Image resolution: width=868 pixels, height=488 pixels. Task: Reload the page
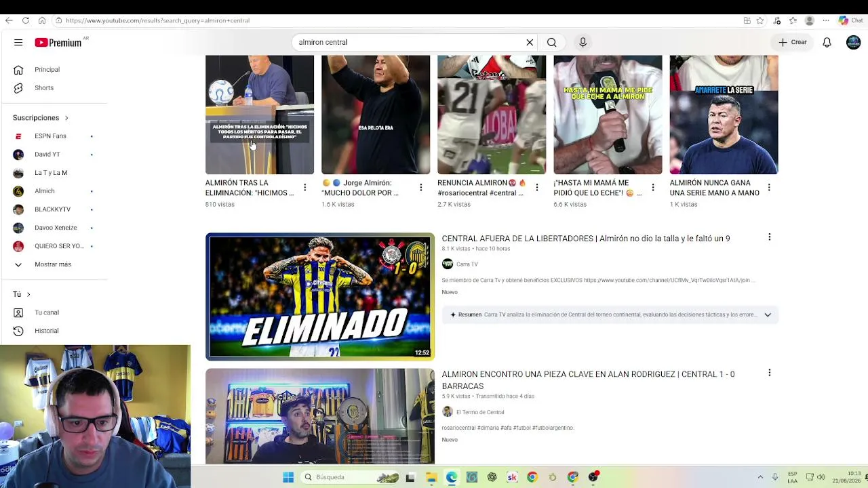point(26,20)
